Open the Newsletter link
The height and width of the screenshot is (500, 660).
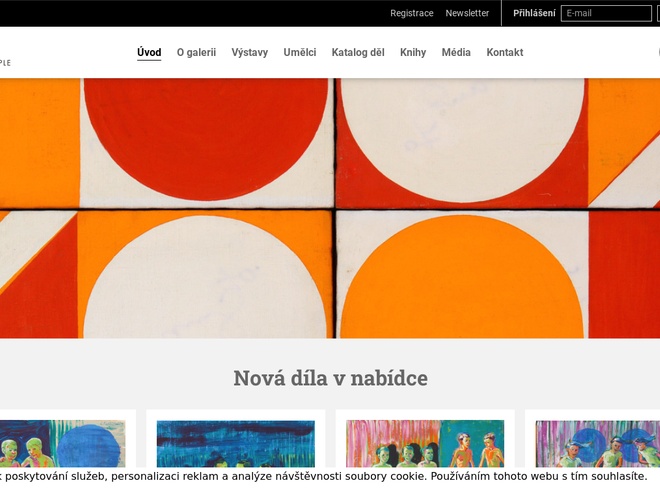pos(467,13)
